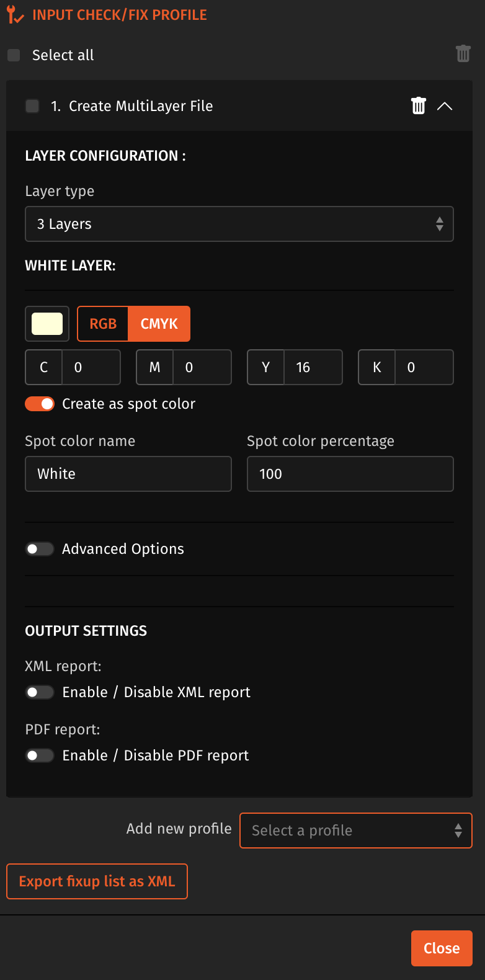This screenshot has width=485, height=980.
Task: Open the Select a profile dropdown
Action: (x=355, y=830)
